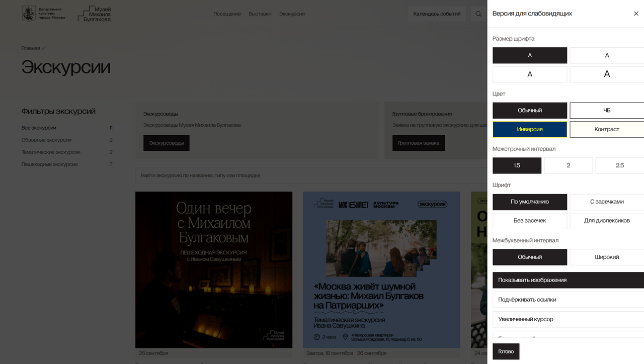Open the Выставки menu item

click(x=260, y=14)
